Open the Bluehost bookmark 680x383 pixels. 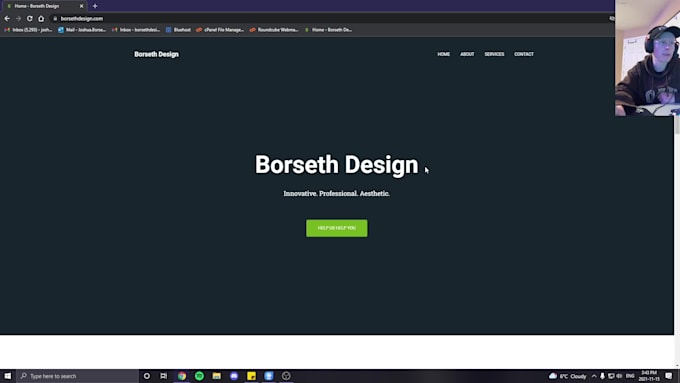click(178, 30)
